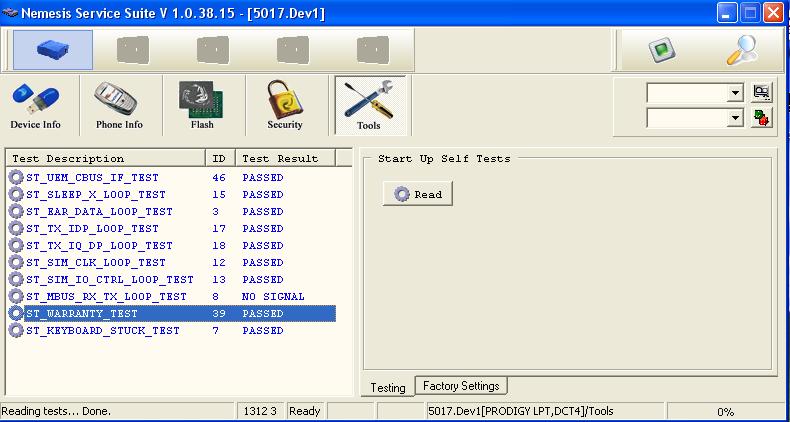
Task: Click ID value 39 in highlighted row
Action: (219, 314)
